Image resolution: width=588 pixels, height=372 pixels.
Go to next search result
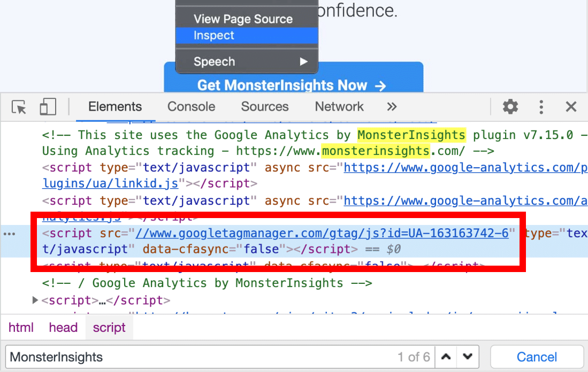click(467, 357)
